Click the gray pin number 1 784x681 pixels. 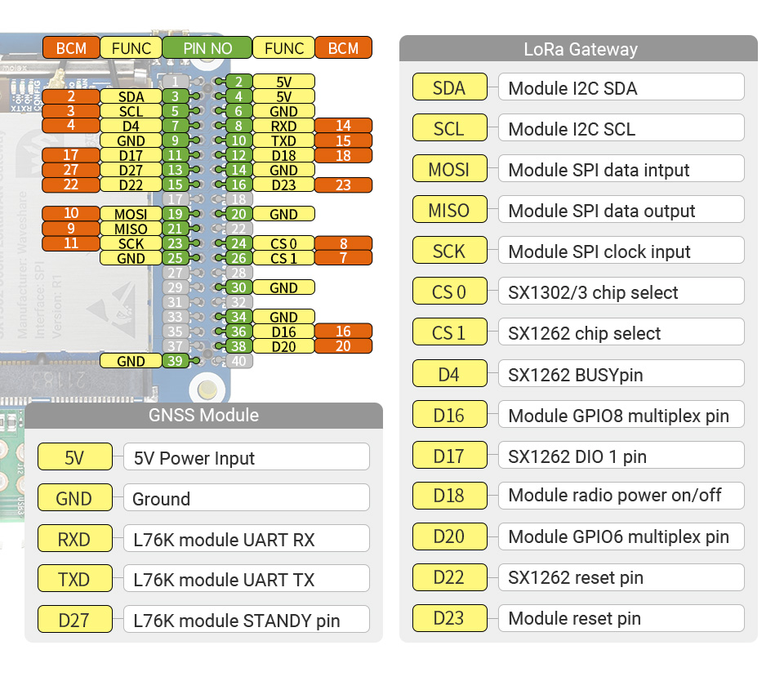point(176,82)
